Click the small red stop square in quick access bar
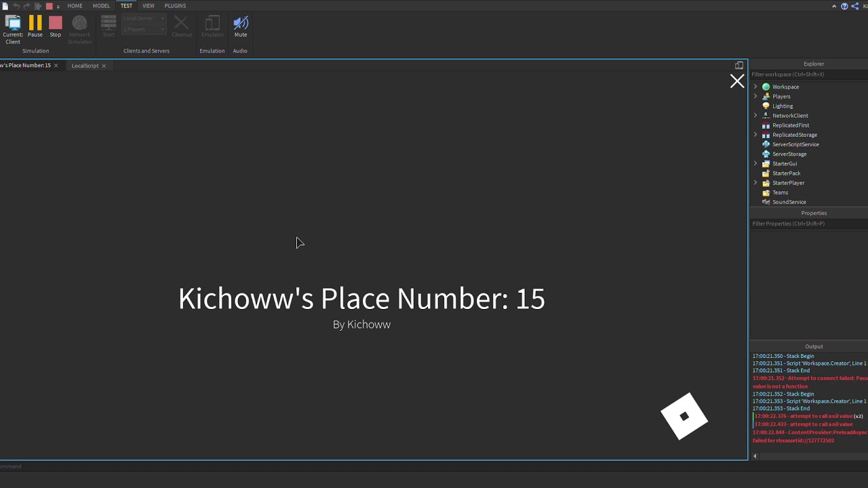The image size is (868, 488). (x=49, y=6)
